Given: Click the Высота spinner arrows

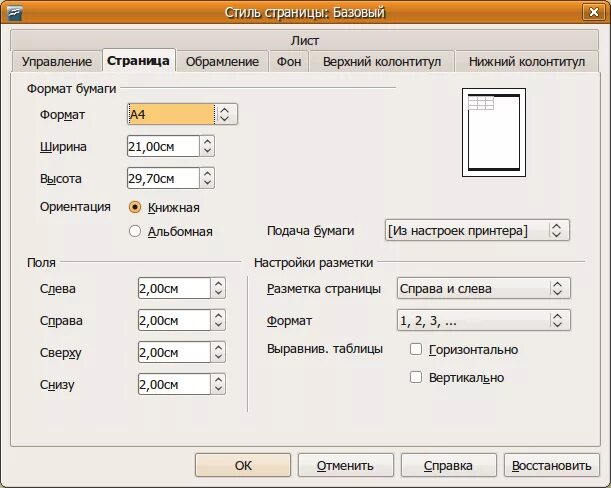Looking at the screenshot, I should click(207, 179).
